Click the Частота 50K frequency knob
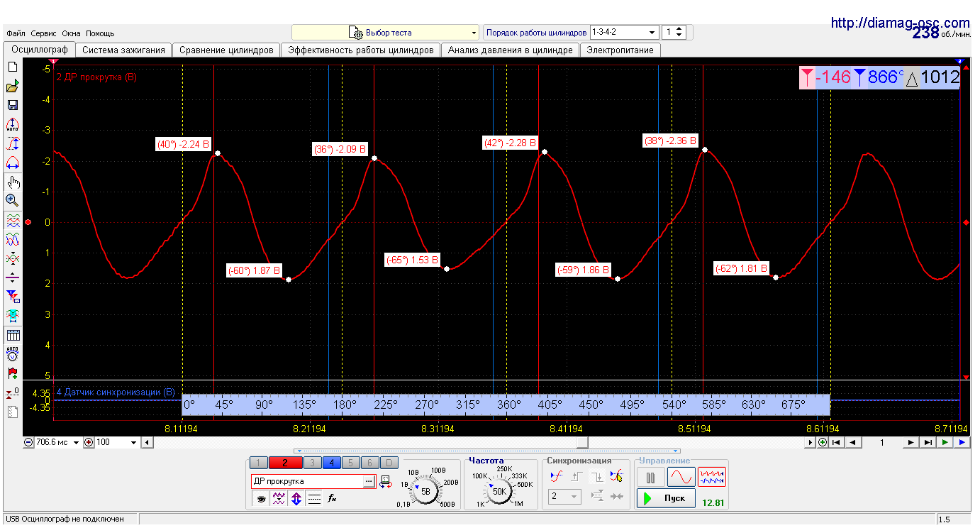 click(x=499, y=491)
